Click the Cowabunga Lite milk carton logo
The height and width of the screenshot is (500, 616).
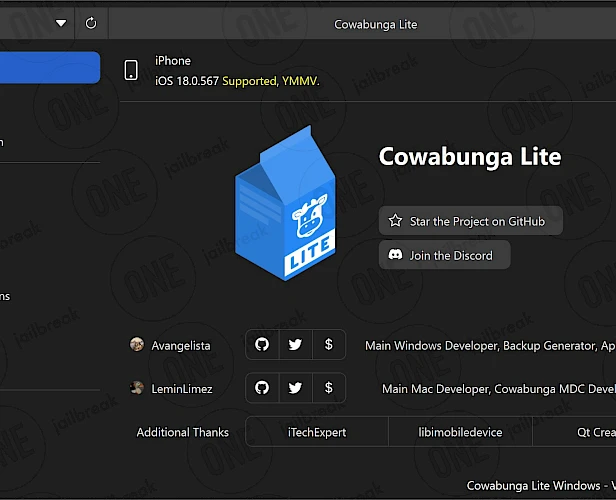pos(285,203)
